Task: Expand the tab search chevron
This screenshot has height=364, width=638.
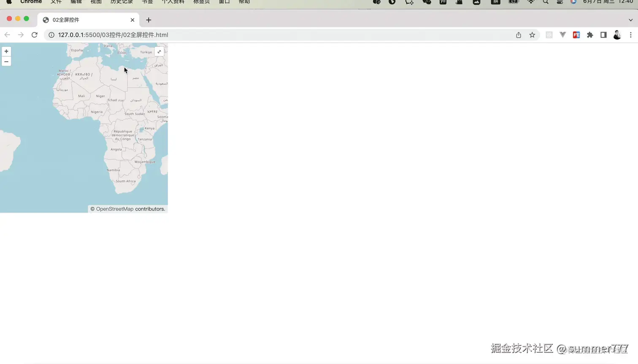Action: click(630, 20)
